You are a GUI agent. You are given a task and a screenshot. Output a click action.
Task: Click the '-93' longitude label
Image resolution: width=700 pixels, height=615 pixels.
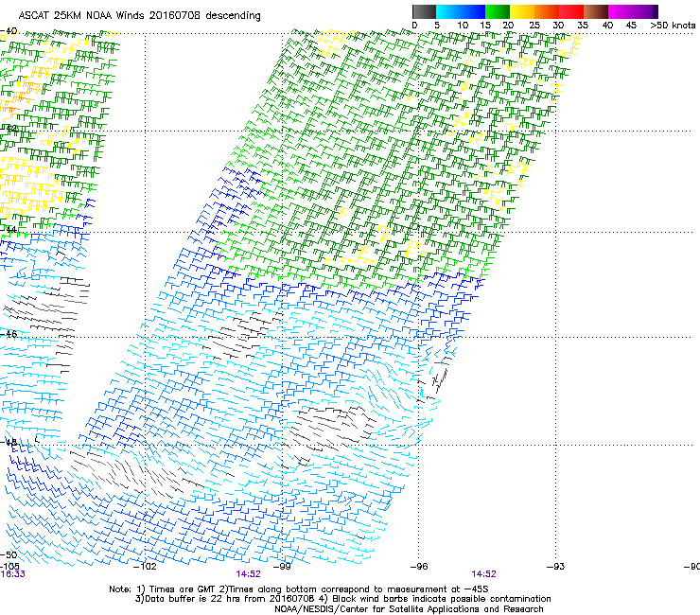tap(556, 567)
